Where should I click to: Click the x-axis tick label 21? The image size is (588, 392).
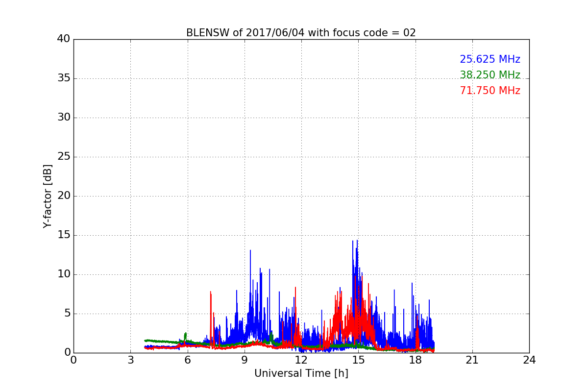[x=472, y=360]
